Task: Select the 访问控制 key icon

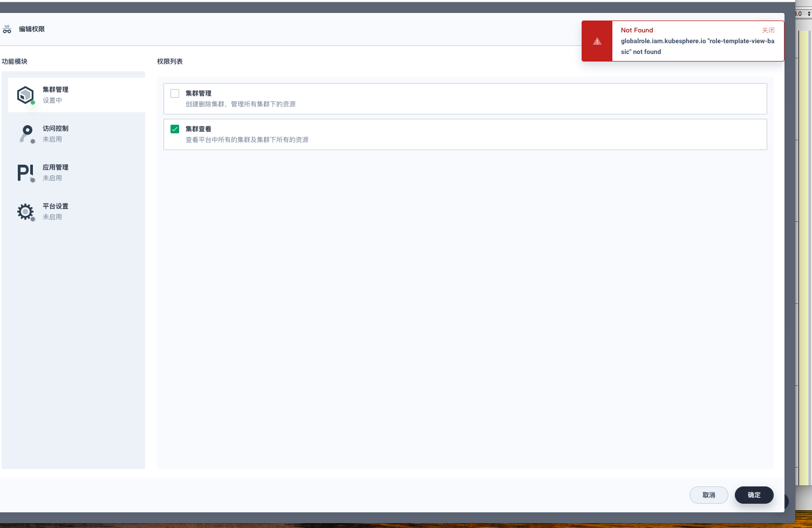Action: [26, 133]
